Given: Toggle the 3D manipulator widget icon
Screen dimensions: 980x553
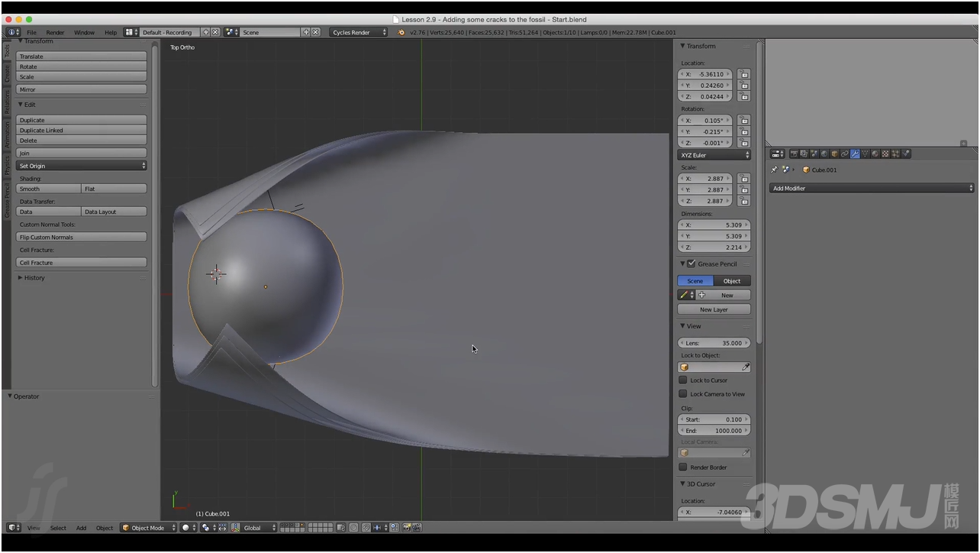Looking at the screenshot, I should (x=235, y=527).
